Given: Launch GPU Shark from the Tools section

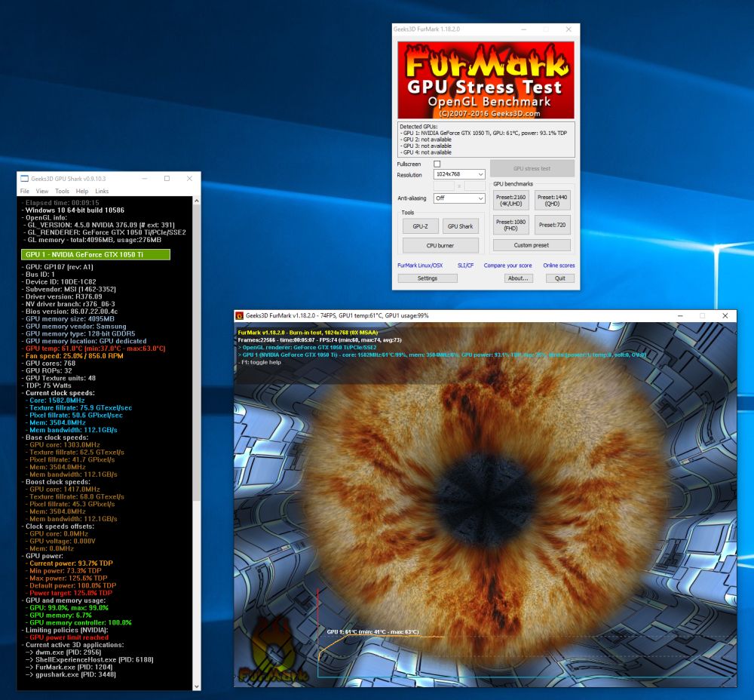Looking at the screenshot, I should [x=460, y=226].
